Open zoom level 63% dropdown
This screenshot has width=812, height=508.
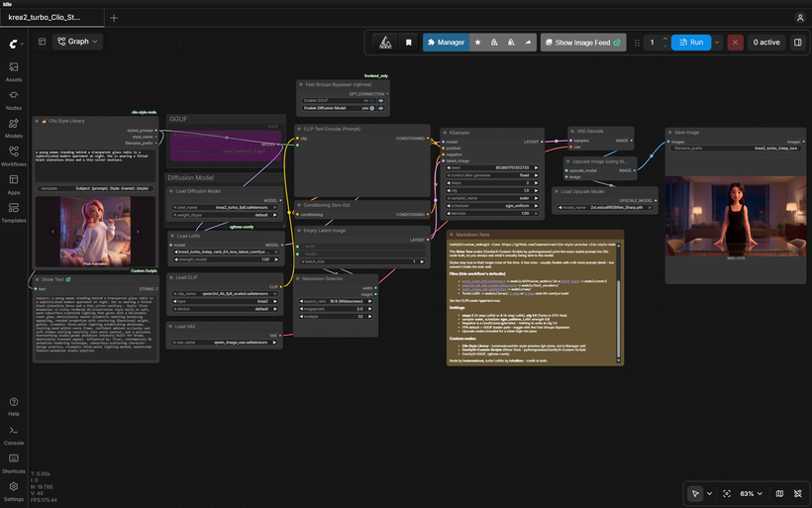click(751, 493)
